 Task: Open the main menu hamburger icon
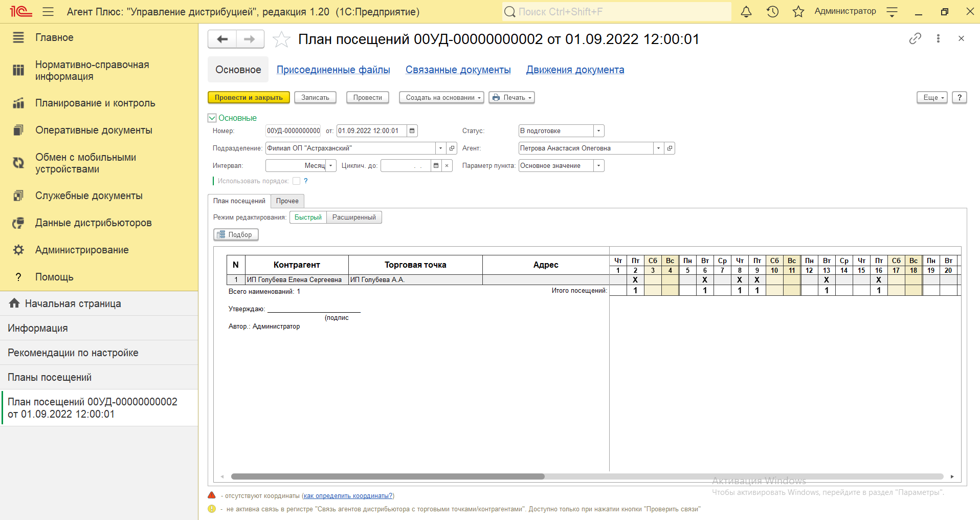(x=48, y=11)
